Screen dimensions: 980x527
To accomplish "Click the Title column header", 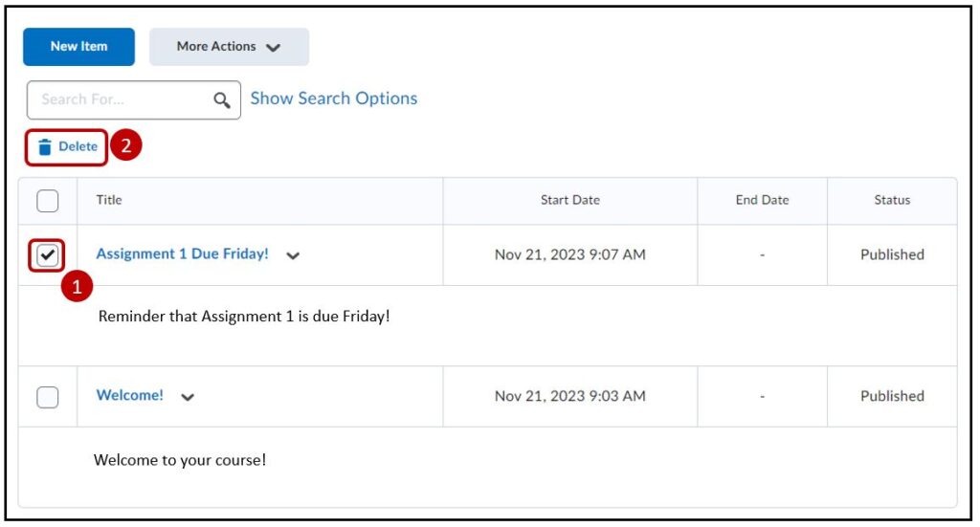I will (x=109, y=200).
